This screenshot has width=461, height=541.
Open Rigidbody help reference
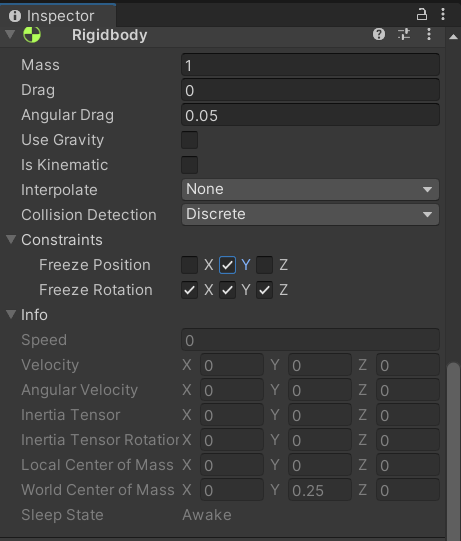[379, 34]
